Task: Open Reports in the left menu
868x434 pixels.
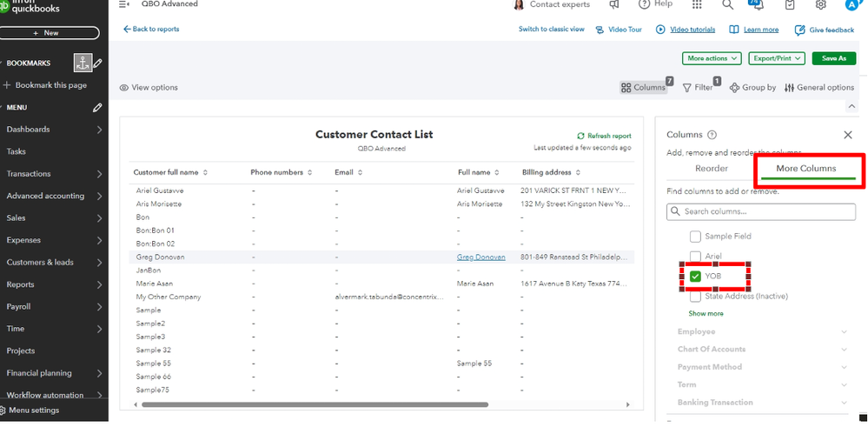Action: (x=21, y=284)
